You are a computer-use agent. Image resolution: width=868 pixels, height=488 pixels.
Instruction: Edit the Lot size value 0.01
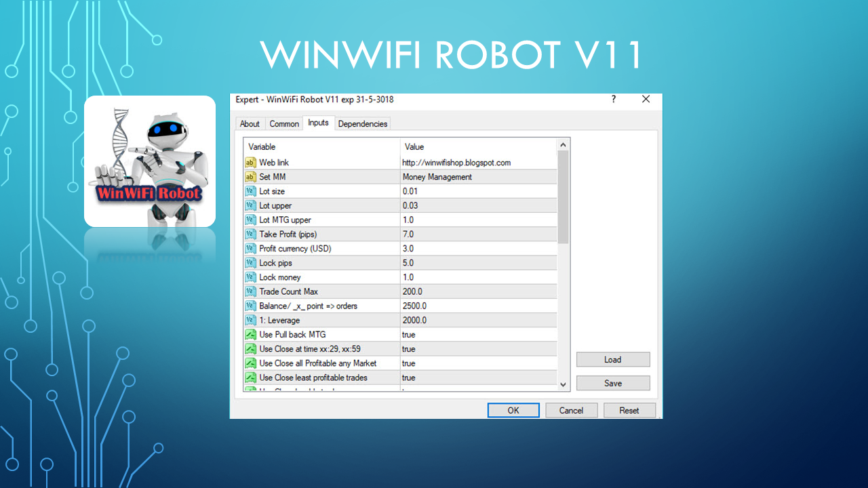[x=478, y=191]
